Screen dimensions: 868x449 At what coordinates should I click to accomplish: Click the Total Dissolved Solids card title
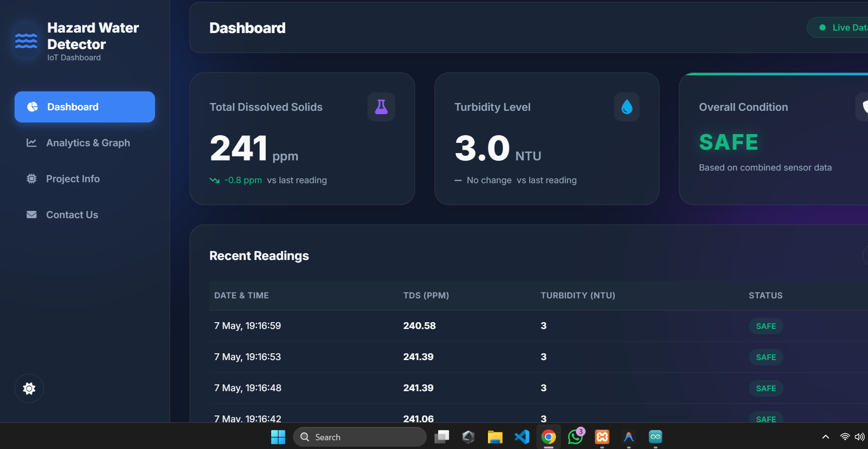pos(266,107)
